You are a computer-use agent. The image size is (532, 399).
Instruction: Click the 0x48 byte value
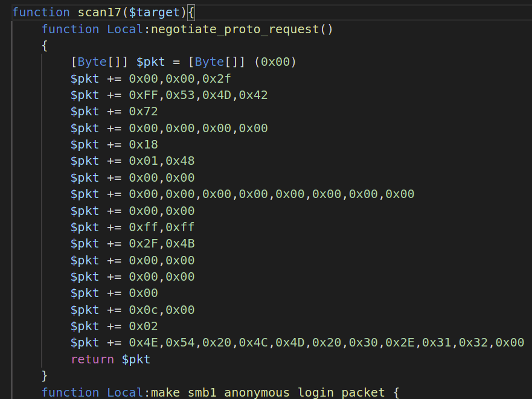(180, 161)
